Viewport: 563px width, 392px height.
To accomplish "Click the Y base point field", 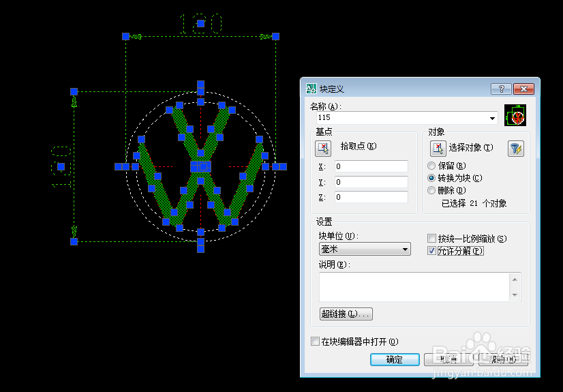I will (x=371, y=182).
